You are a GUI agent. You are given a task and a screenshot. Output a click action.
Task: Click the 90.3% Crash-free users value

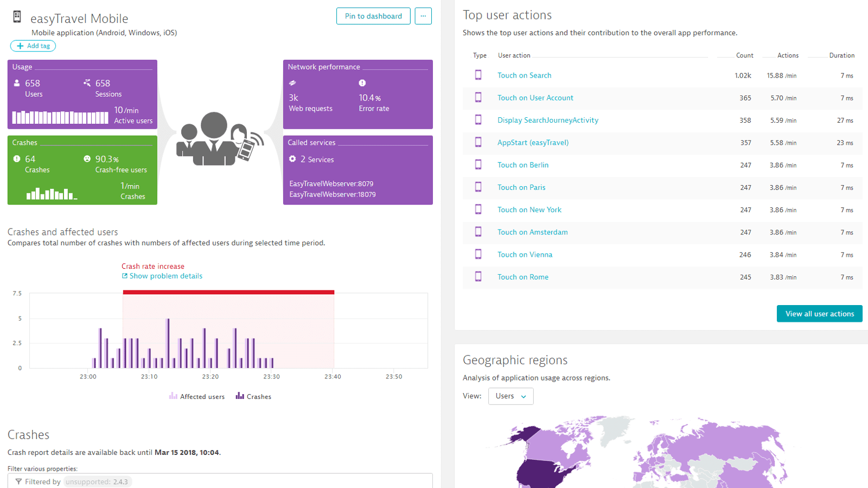point(107,159)
